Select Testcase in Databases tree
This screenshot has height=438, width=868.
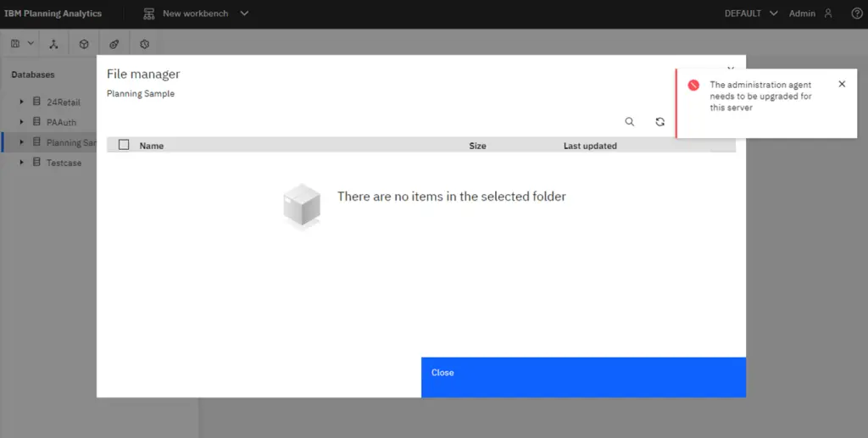(64, 164)
